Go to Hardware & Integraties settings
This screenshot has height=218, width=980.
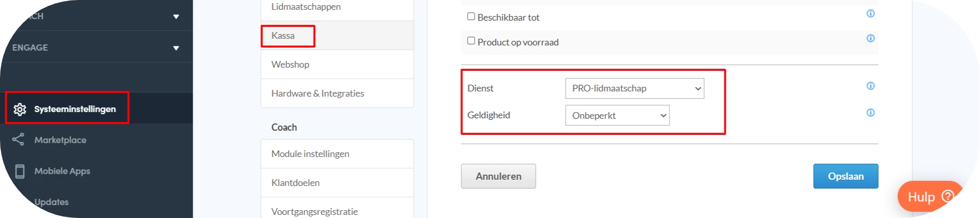tap(318, 94)
